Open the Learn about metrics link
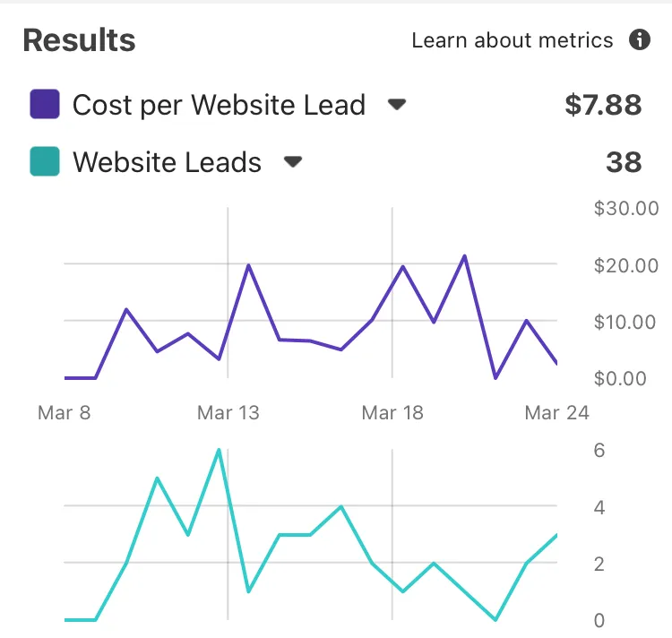672x638 pixels. tap(513, 40)
